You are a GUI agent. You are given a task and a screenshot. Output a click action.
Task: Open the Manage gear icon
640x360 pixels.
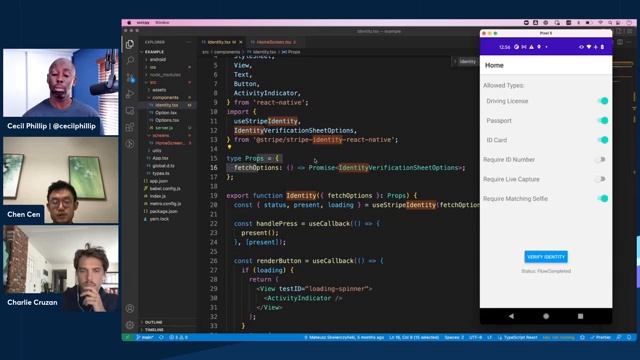(x=130, y=325)
